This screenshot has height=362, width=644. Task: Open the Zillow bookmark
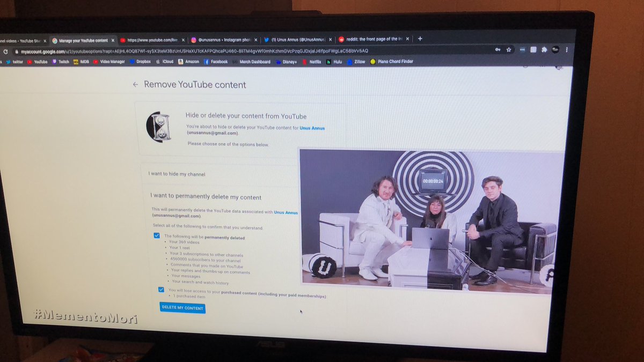(x=356, y=62)
